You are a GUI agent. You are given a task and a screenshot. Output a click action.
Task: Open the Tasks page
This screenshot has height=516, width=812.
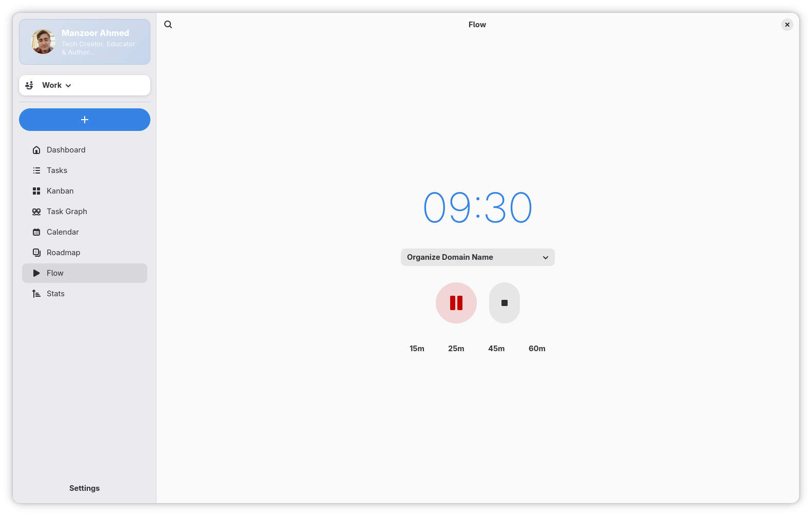tap(85, 170)
